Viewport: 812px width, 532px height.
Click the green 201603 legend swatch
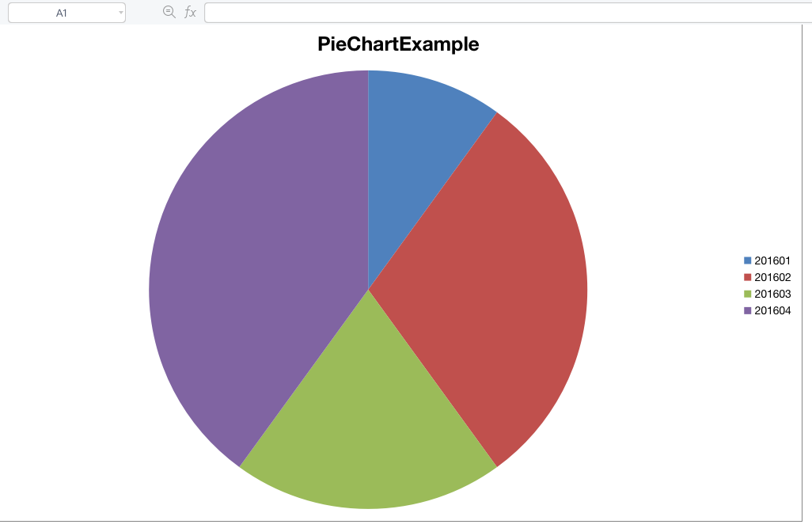click(x=747, y=294)
